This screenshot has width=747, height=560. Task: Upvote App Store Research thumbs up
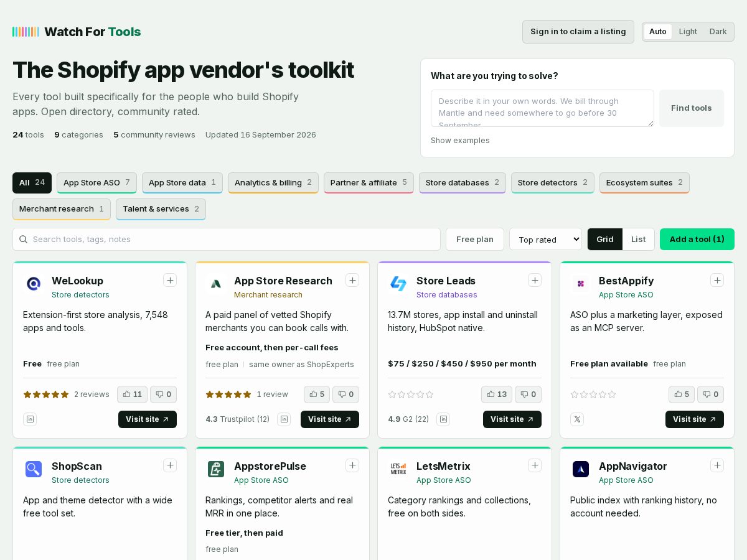pos(317,394)
